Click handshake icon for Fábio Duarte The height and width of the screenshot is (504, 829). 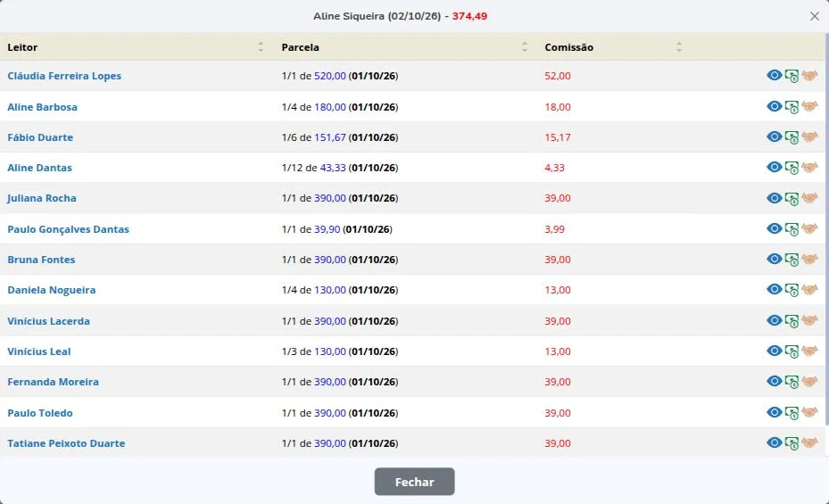(x=809, y=136)
